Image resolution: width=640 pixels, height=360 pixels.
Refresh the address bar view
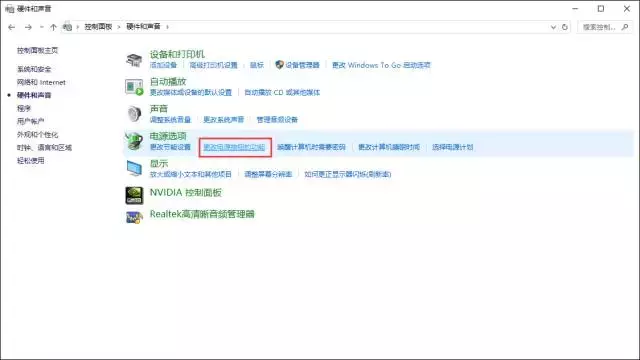pos(565,27)
